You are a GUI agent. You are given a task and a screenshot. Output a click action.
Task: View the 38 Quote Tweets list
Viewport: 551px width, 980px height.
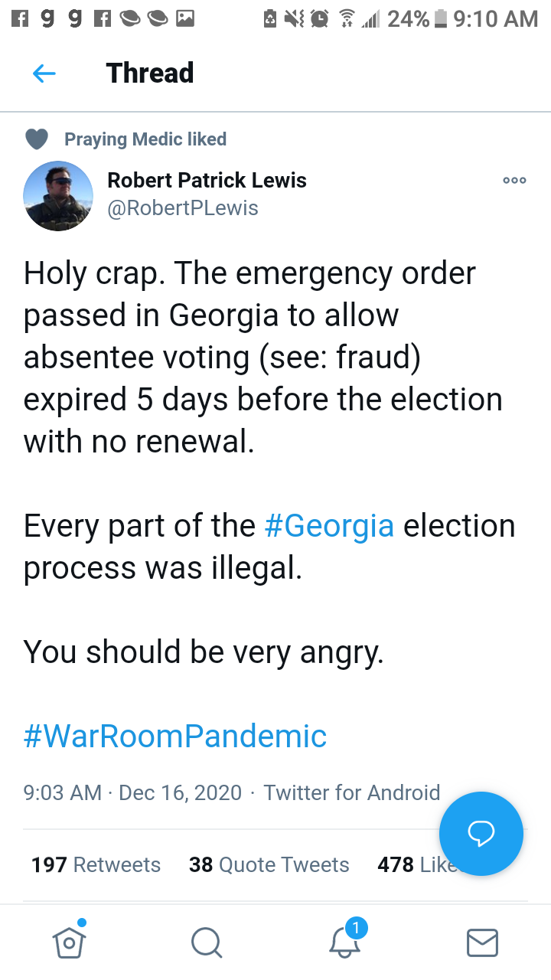point(269,864)
